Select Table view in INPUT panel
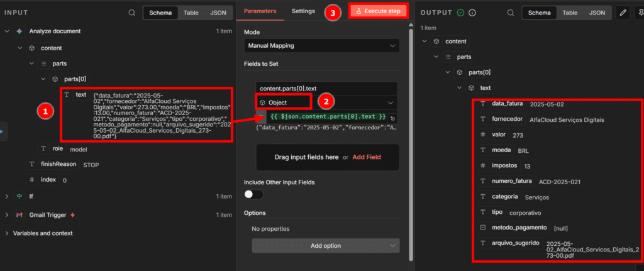This screenshot has height=271, width=644. click(x=191, y=13)
